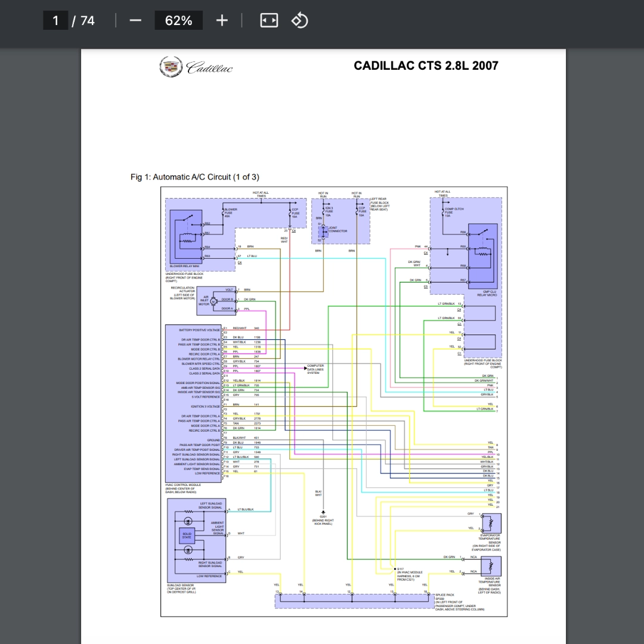
Task: Click the 'COMPUTER DATA LINES SYSTEM' label
Action: 315,369
